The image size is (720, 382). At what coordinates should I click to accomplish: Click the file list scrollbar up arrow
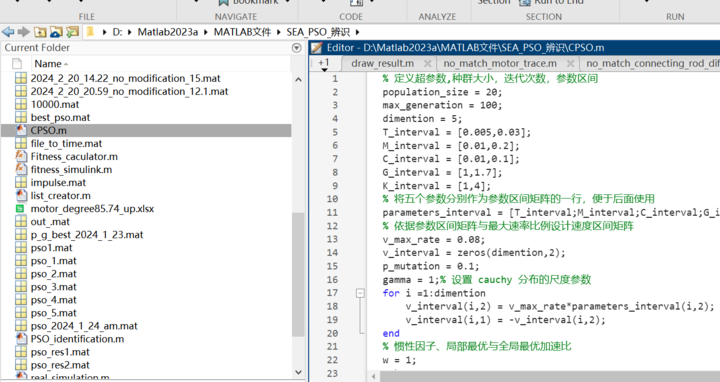click(x=298, y=79)
